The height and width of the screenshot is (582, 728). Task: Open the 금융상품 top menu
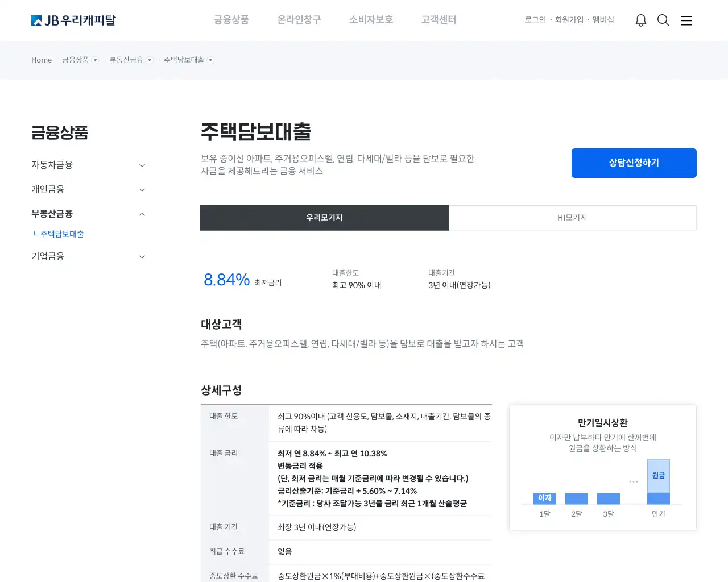click(x=231, y=20)
